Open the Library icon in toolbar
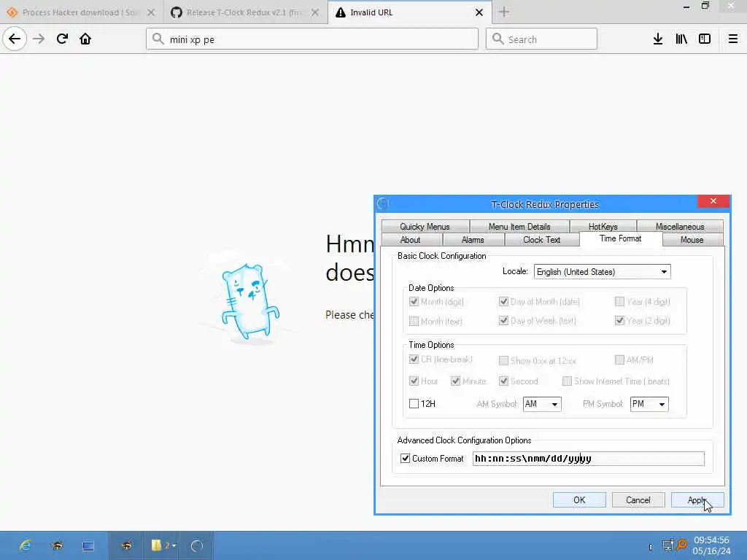Image resolution: width=747 pixels, height=560 pixels. [681, 39]
